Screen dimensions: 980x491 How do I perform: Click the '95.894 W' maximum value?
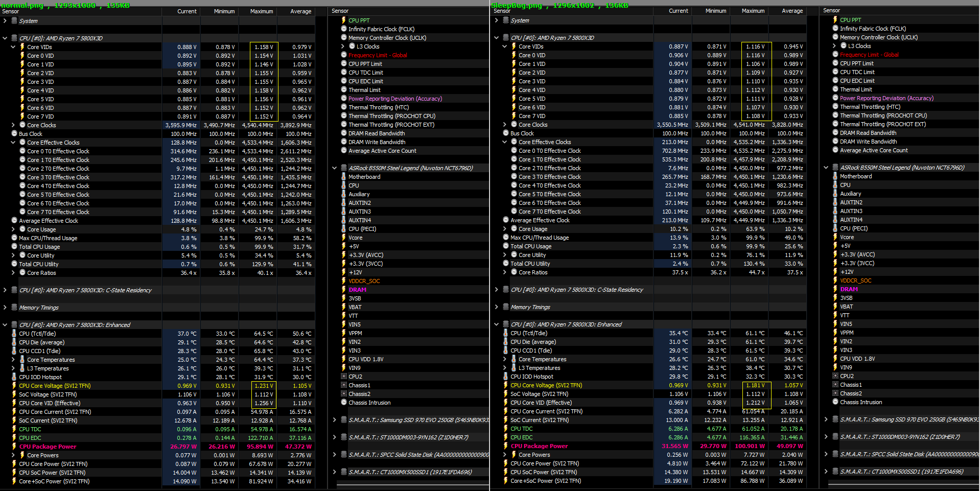point(260,447)
